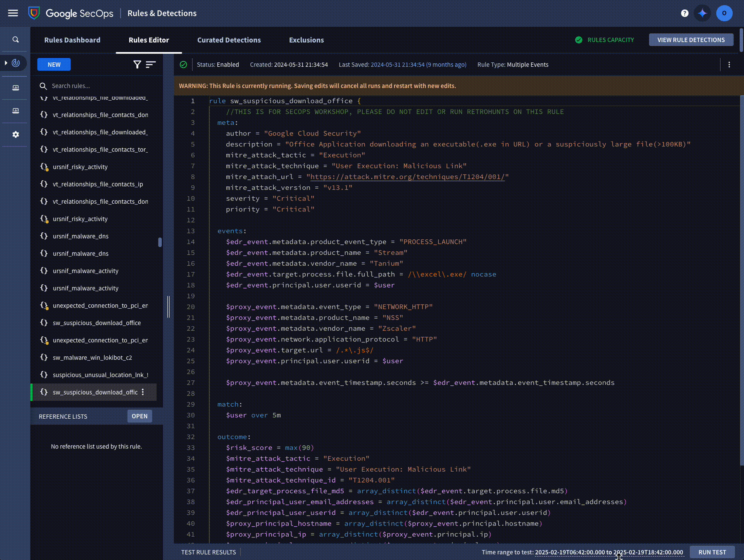Image resolution: width=744 pixels, height=560 pixels.
Task: Click the filter rules funnel icon
Action: click(137, 65)
